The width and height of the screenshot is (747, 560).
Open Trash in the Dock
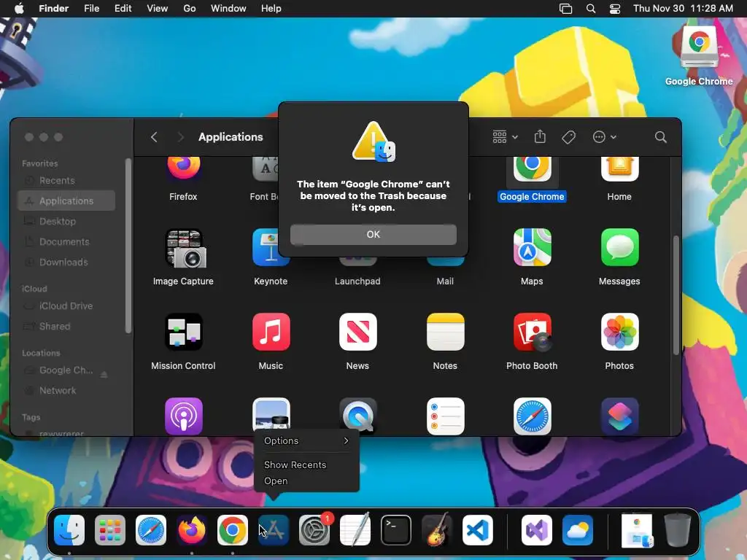point(678,529)
